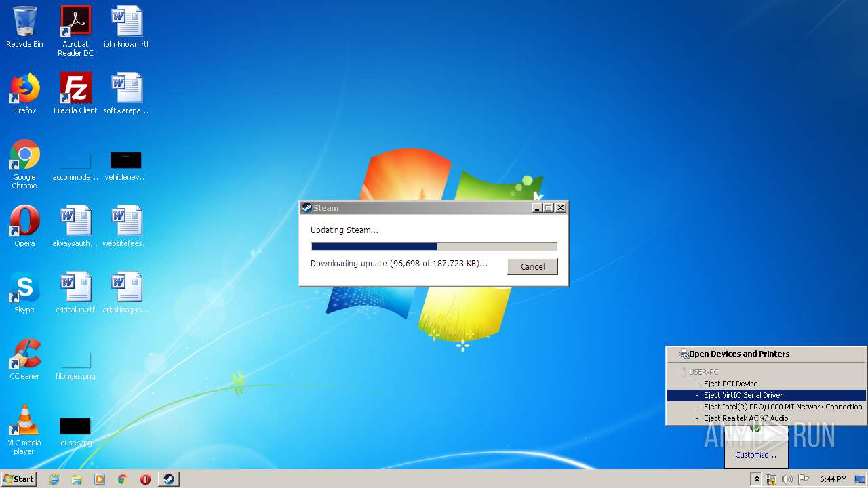868x488 pixels.
Task: Click the Customize... link in tray popup
Action: coord(755,455)
